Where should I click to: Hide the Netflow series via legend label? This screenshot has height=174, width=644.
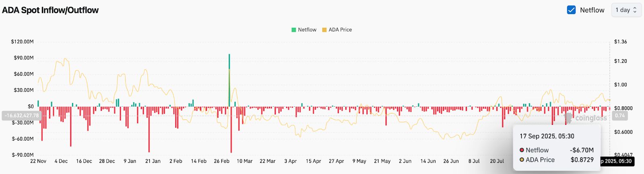[x=307, y=30]
